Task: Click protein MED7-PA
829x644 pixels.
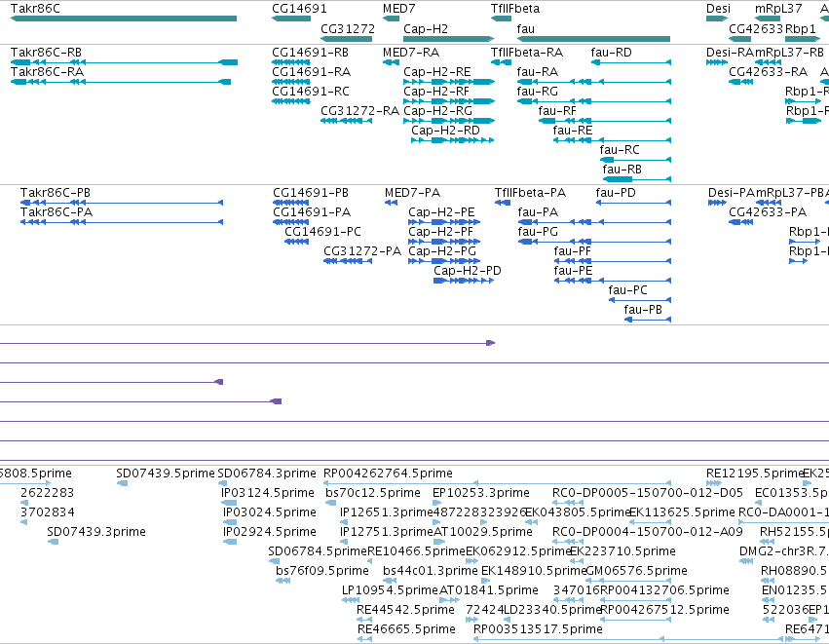Action: [x=412, y=193]
